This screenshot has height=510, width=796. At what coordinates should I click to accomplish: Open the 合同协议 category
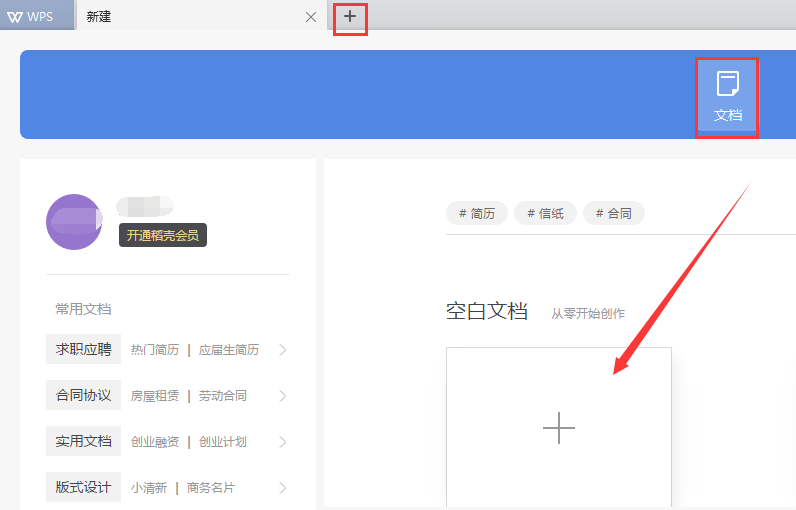coord(83,395)
